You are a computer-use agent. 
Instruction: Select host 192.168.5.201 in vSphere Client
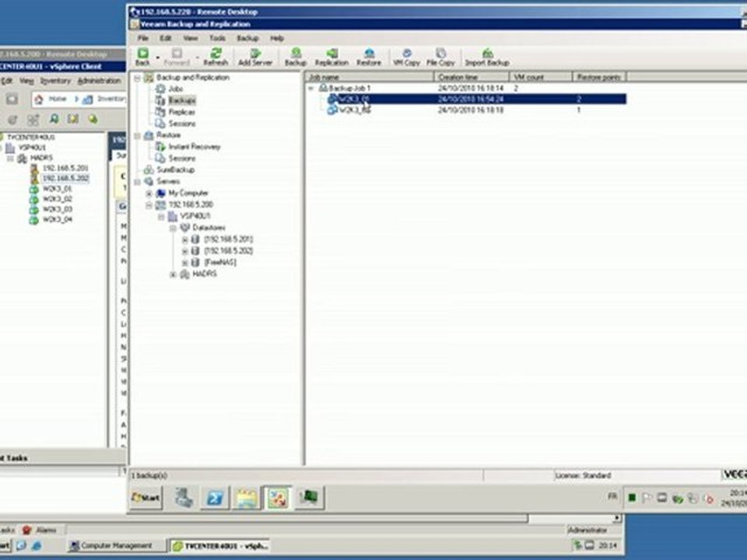pos(65,168)
